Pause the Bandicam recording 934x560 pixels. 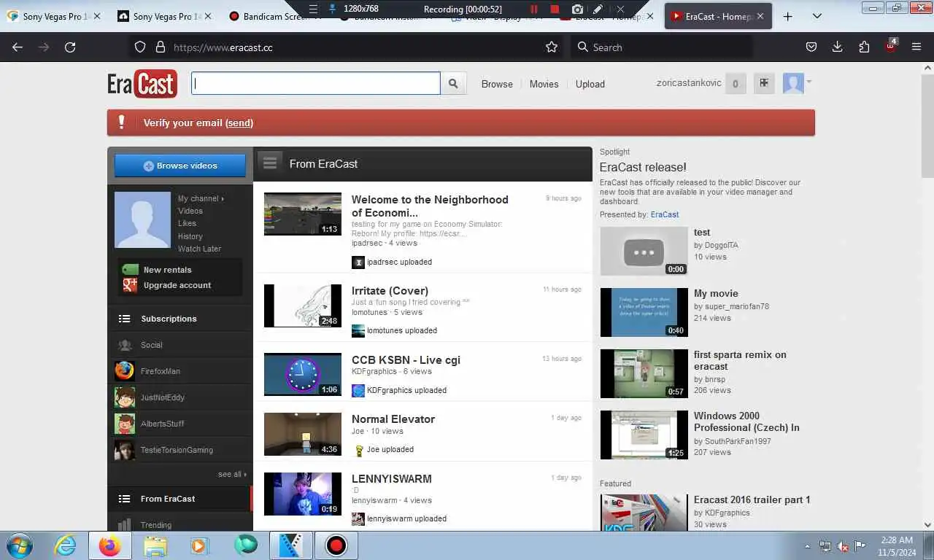534,9
